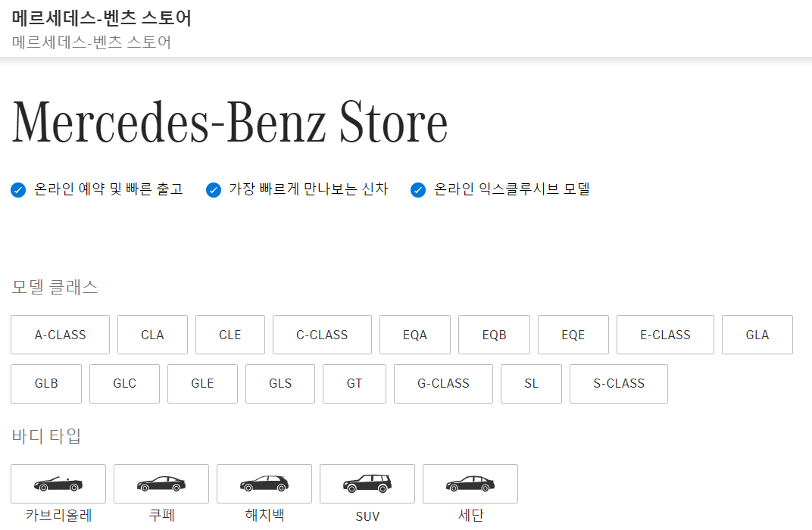The height and width of the screenshot is (530, 812).
Task: Select the S-CLASS model filter
Action: pos(618,383)
